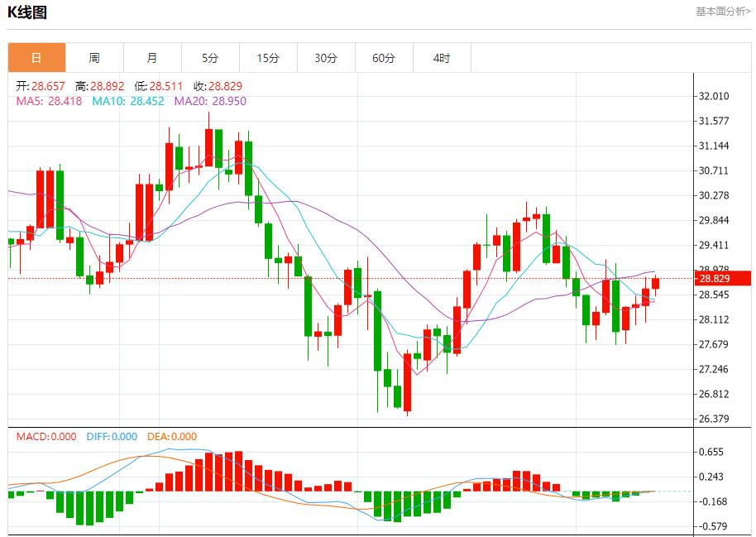Select the 日 daily chart tab

tap(36, 58)
